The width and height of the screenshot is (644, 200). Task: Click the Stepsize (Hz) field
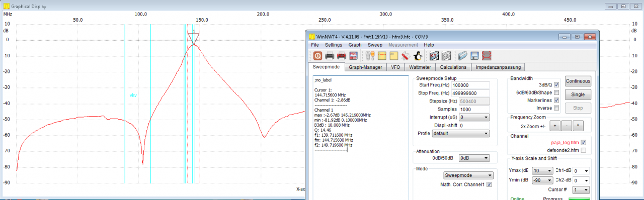pyautogui.click(x=473, y=101)
